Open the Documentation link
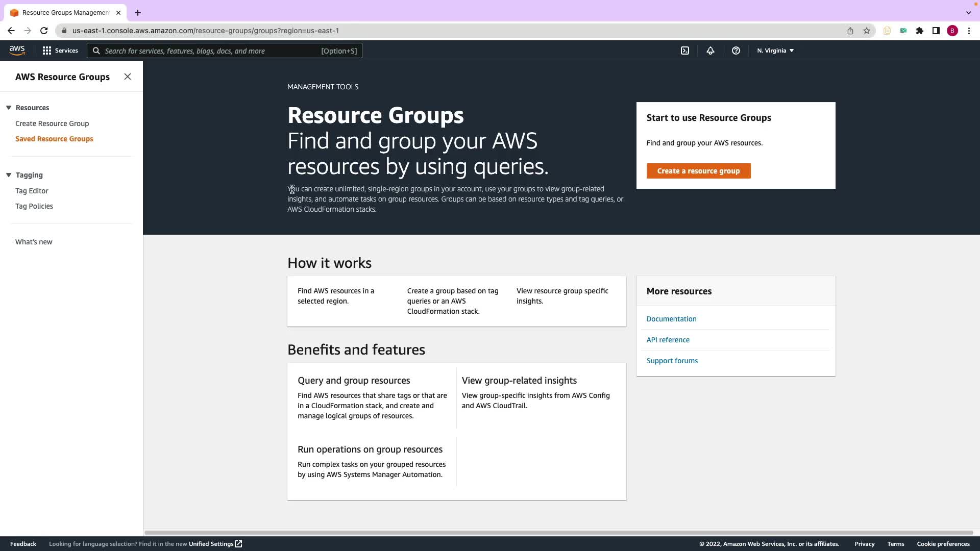Image resolution: width=980 pixels, height=551 pixels. tap(671, 319)
